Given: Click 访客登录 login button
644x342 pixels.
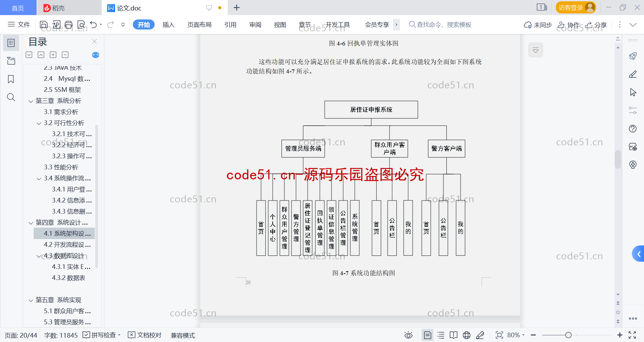Looking at the screenshot, I should tap(576, 7).
